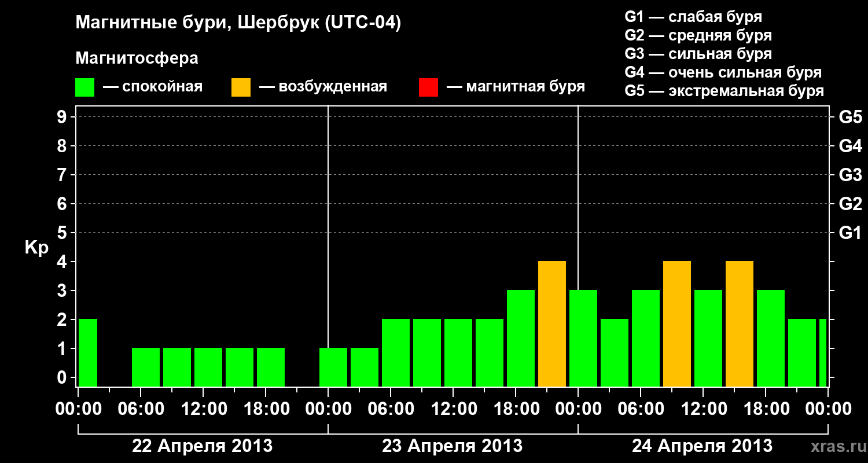Click the green Kp 2 bar at 06:00 on 23 April
This screenshot has height=463, width=868.
(396, 353)
